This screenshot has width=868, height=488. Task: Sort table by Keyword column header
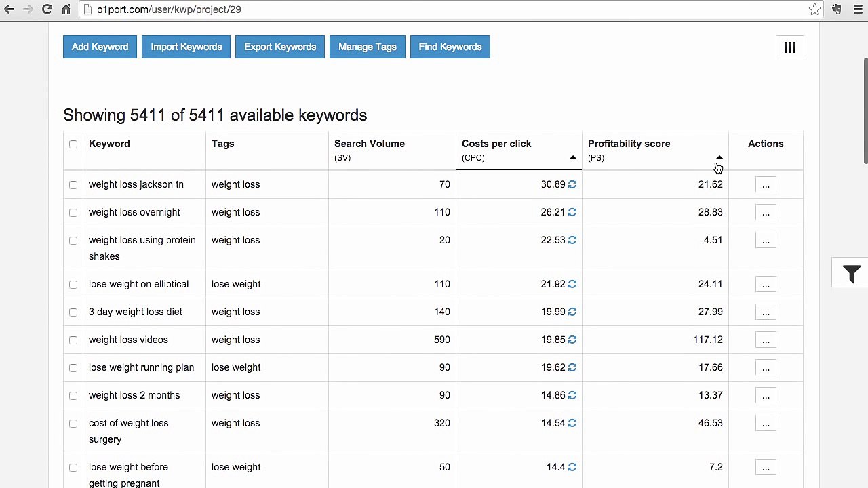(109, 144)
